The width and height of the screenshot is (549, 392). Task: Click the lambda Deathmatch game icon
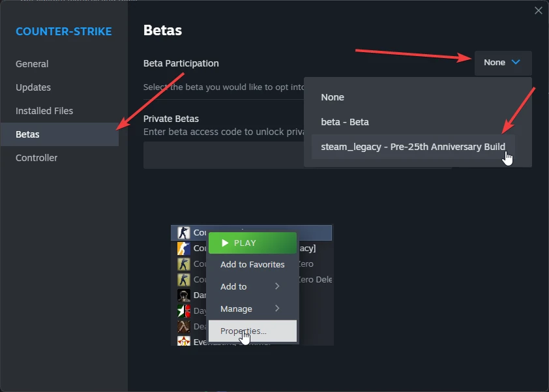[183, 327]
